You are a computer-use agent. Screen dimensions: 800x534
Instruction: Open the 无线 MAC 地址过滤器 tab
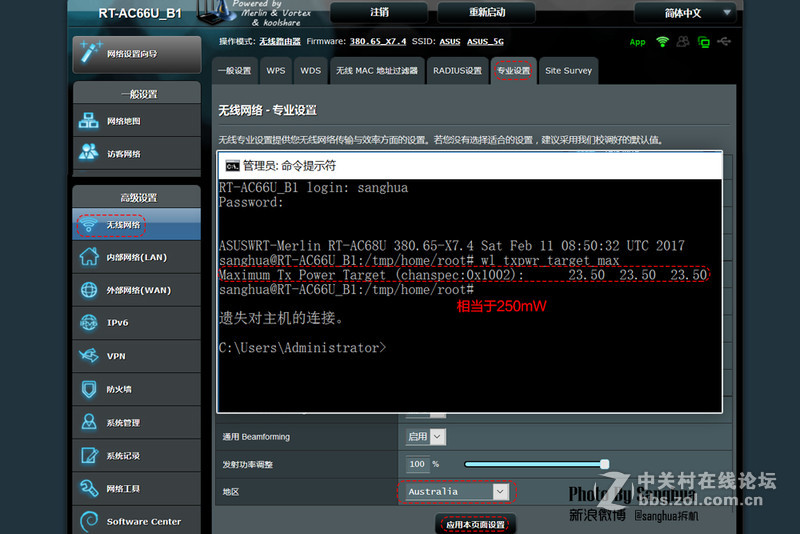coord(377,71)
